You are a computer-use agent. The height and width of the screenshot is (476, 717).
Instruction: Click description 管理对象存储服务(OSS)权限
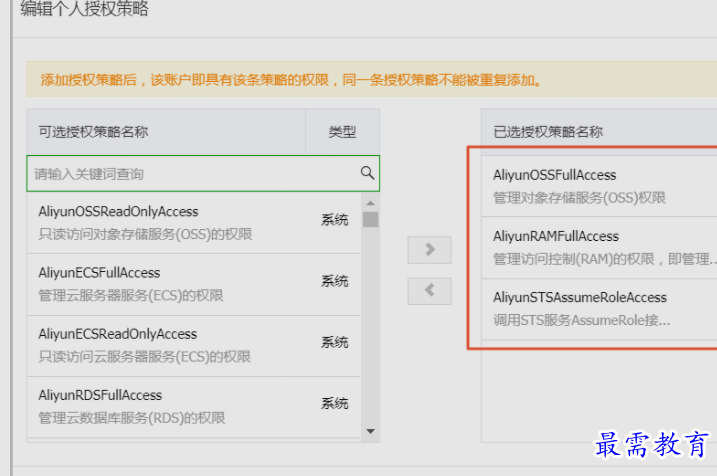pyautogui.click(x=579, y=198)
